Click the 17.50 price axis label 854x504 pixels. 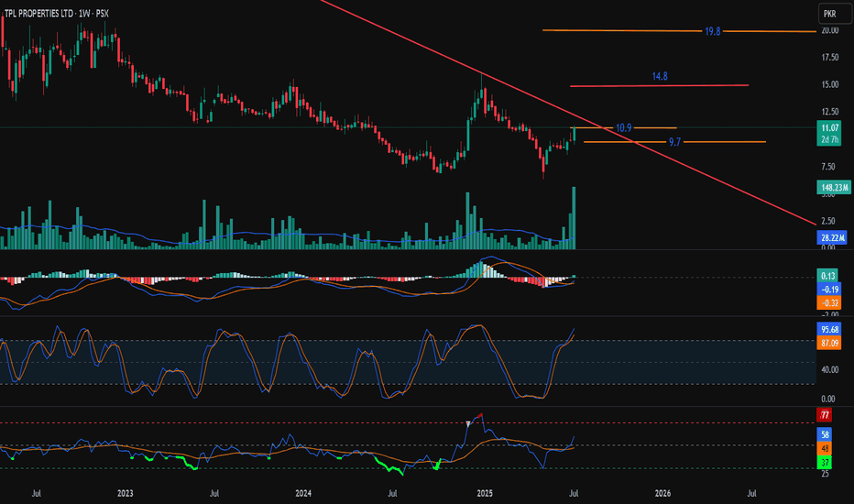coord(830,57)
